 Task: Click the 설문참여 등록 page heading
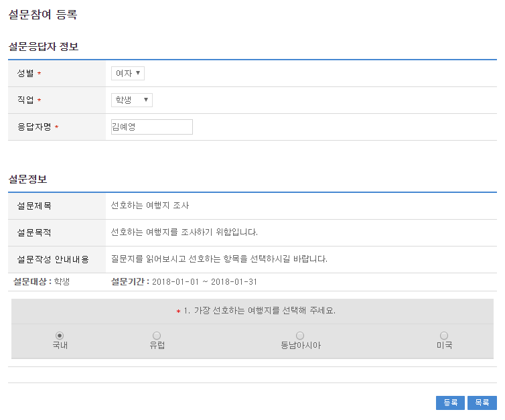click(x=42, y=15)
